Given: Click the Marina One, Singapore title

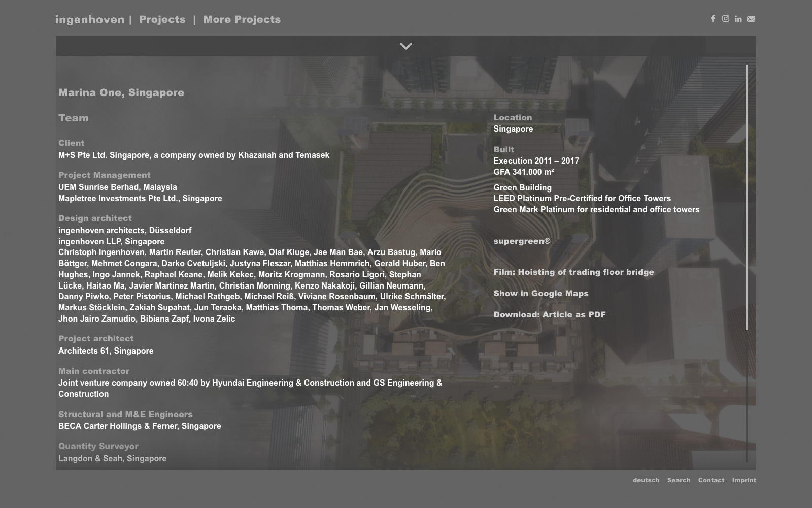Looking at the screenshot, I should coord(121,93).
